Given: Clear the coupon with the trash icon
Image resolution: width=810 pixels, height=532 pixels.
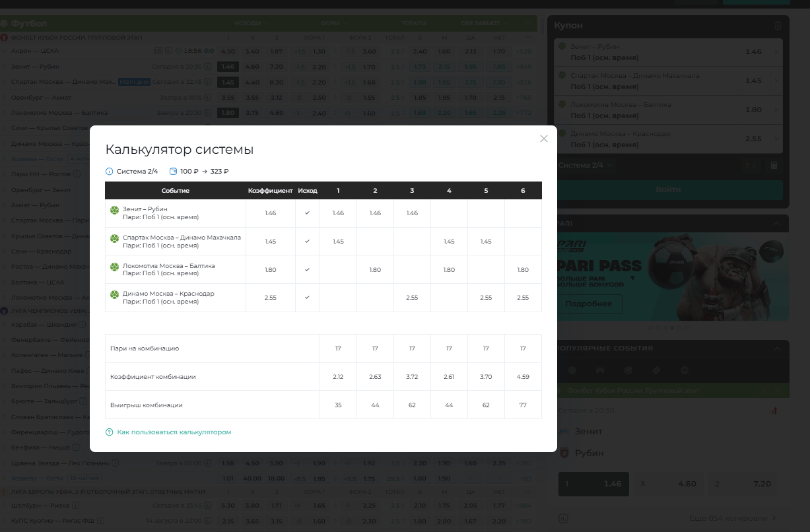Looking at the screenshot, I should tap(778, 26).
